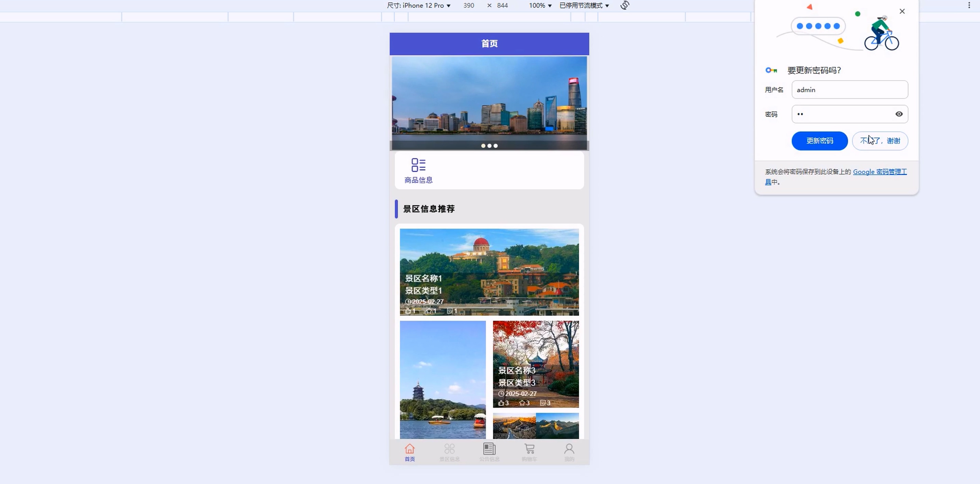Dismiss with 不用了，谢谢 button
Image resolution: width=980 pixels, height=484 pixels.
(880, 141)
